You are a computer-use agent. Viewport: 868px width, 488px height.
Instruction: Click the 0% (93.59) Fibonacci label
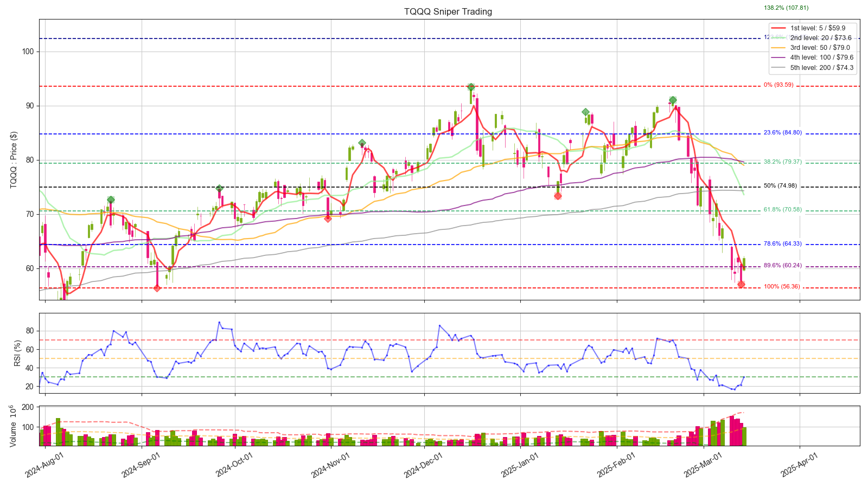click(x=778, y=85)
